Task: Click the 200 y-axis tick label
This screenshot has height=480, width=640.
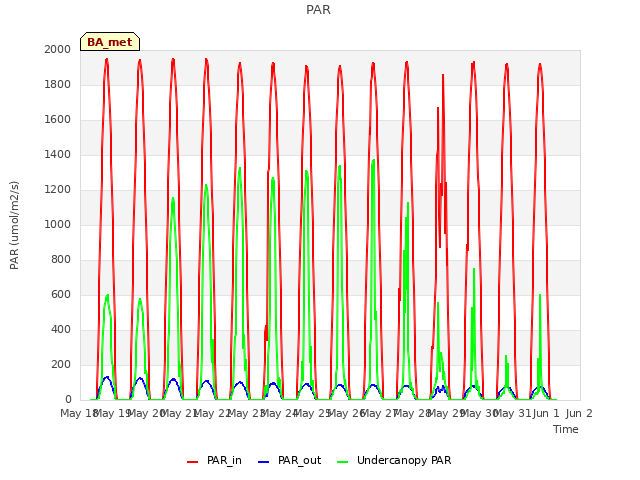Action: coord(61,364)
